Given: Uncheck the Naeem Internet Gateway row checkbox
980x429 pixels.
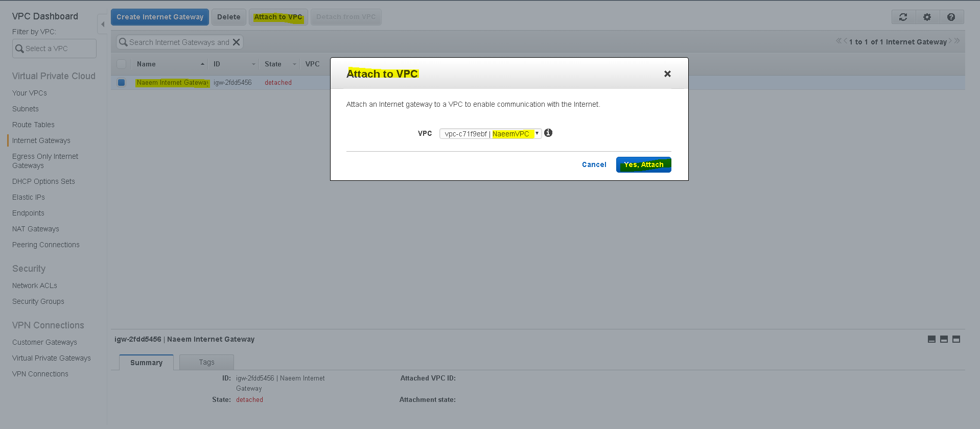Looking at the screenshot, I should coord(122,82).
